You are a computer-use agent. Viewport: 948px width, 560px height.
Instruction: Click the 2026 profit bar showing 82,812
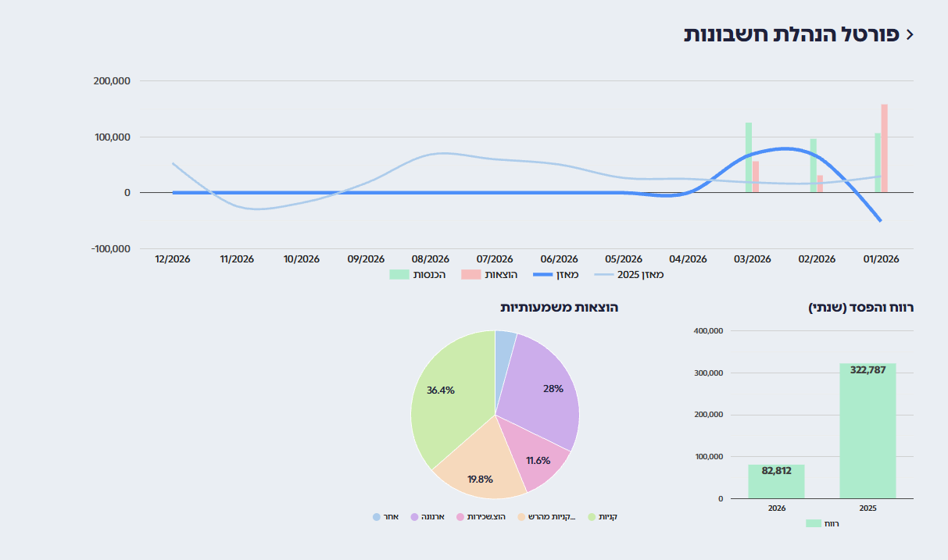click(776, 482)
